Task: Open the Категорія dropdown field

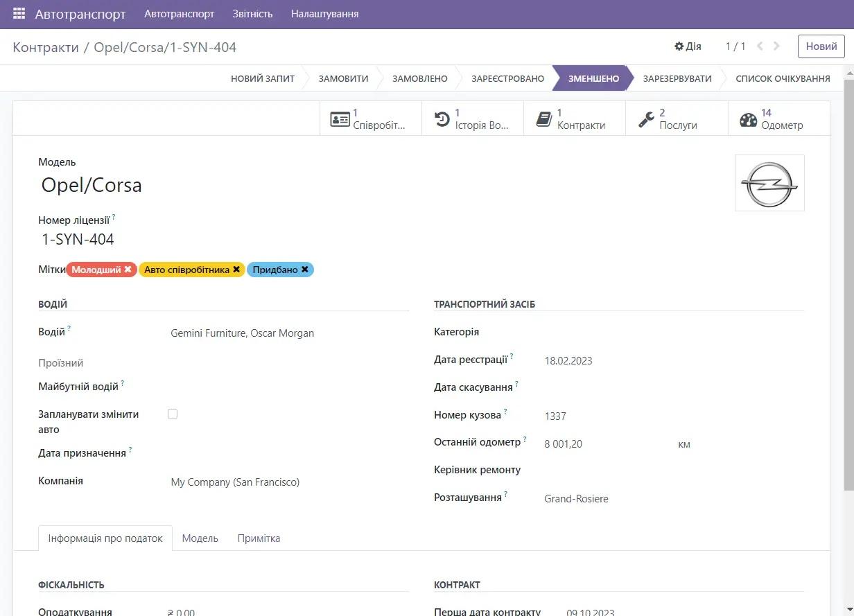Action: (674, 333)
